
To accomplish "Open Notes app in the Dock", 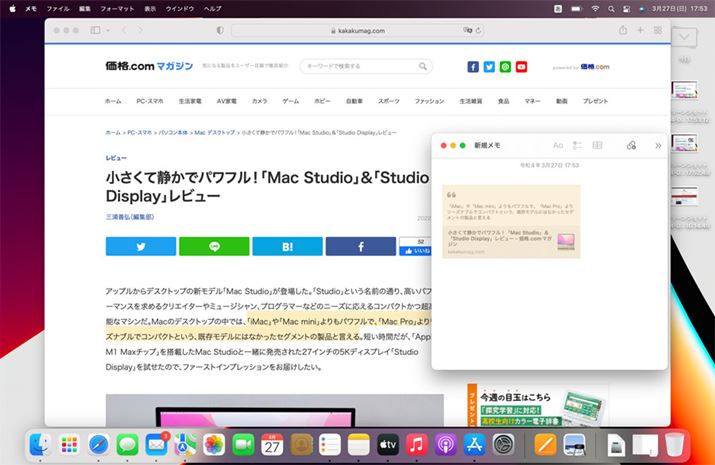I will 359,444.
